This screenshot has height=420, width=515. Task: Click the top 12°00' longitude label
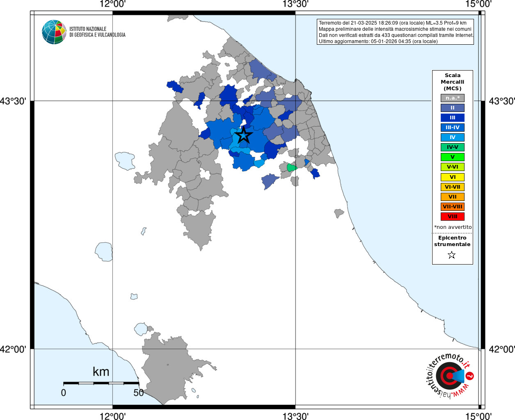point(112,5)
